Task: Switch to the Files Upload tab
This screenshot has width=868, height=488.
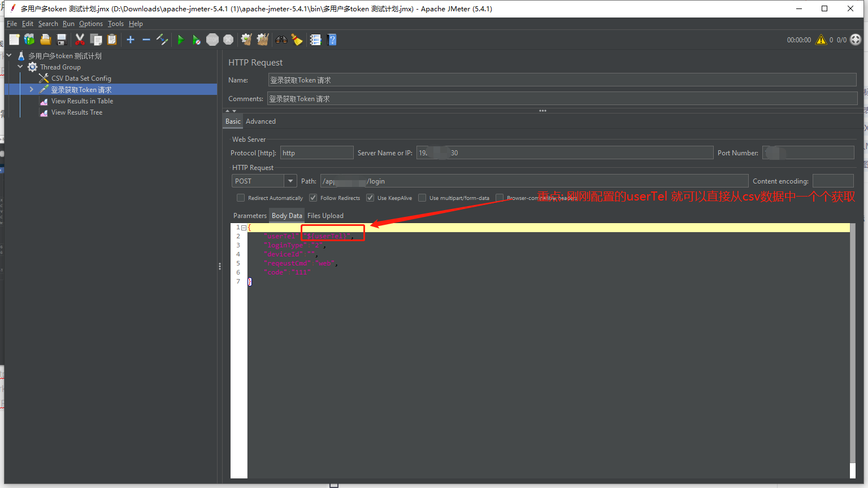Action: coord(325,216)
